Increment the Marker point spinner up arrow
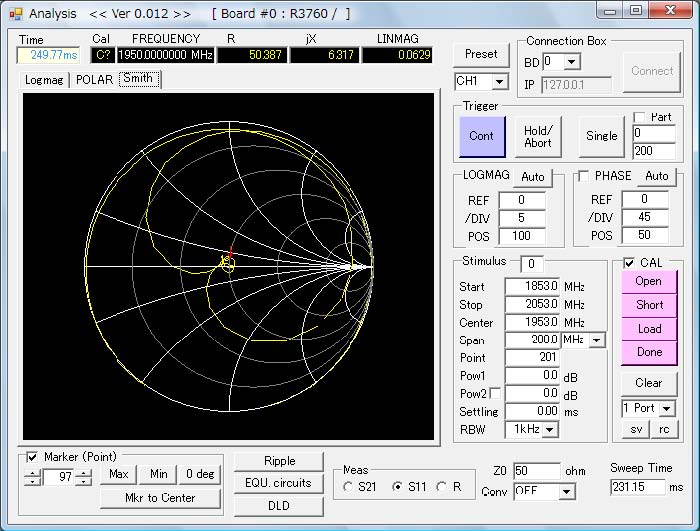Image resolution: width=700 pixels, height=531 pixels. tap(83, 473)
